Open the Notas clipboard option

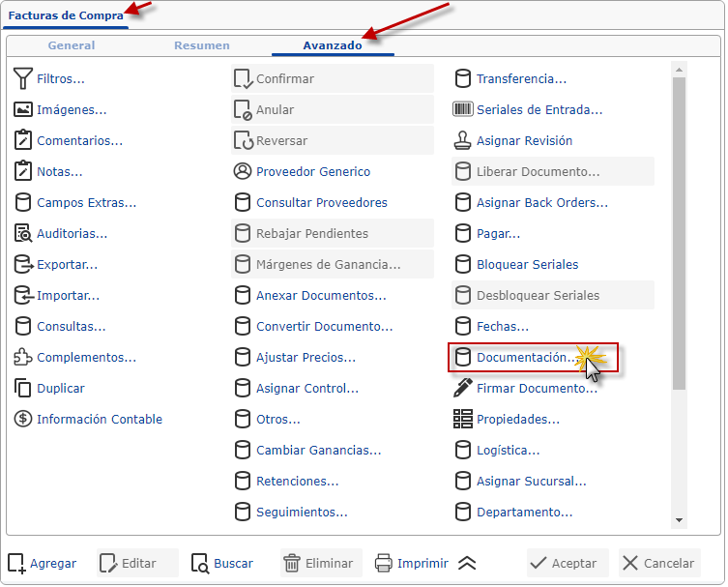(x=48, y=171)
